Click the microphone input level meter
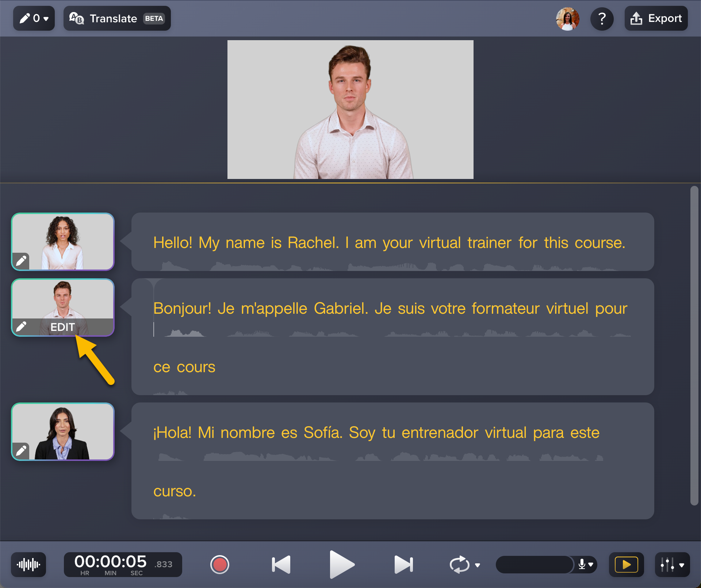The image size is (701, 588). coord(535,565)
